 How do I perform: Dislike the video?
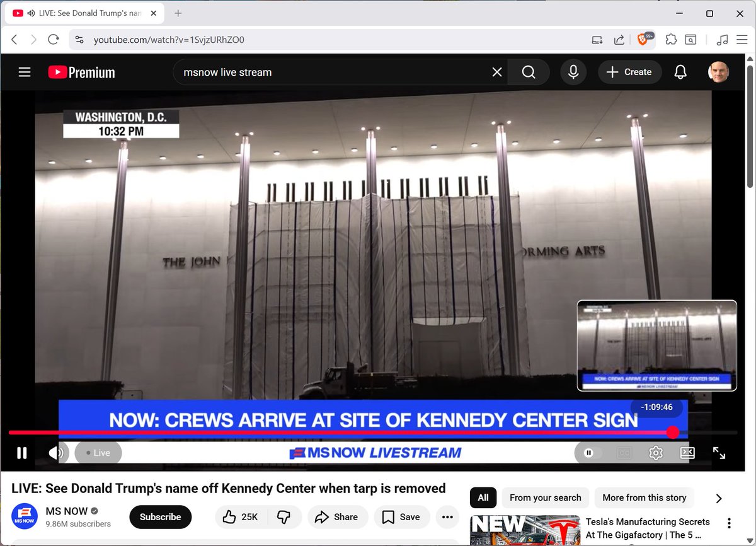point(283,517)
